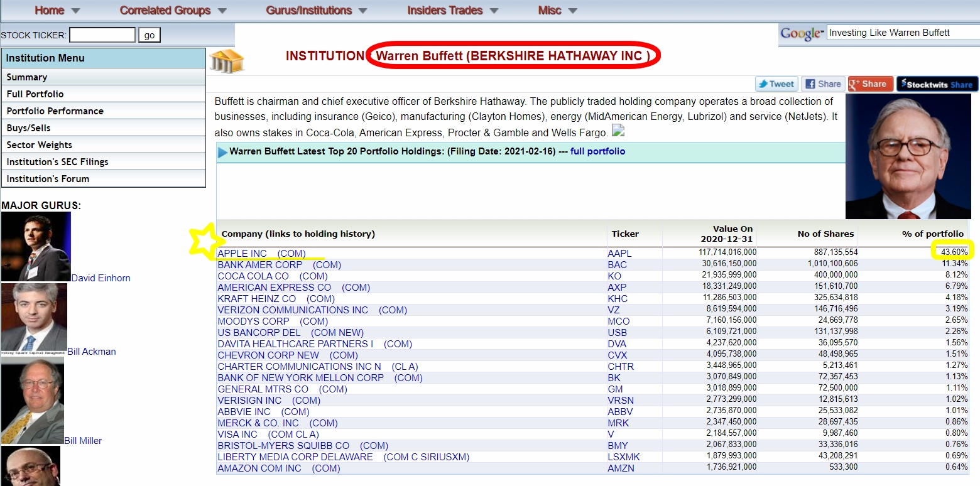The height and width of the screenshot is (486, 980).
Task: Click the LSXMK ticker link
Action: point(624,457)
